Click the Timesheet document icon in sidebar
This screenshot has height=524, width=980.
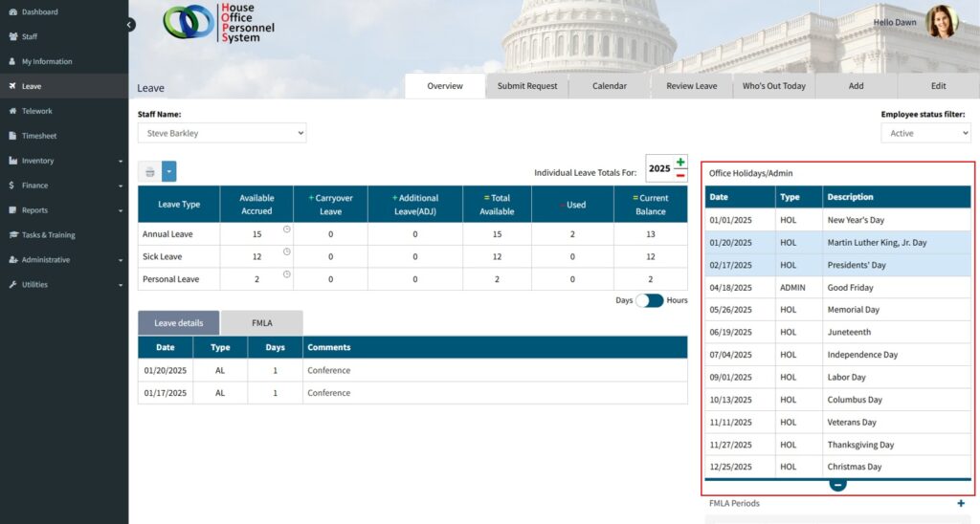[x=12, y=136]
